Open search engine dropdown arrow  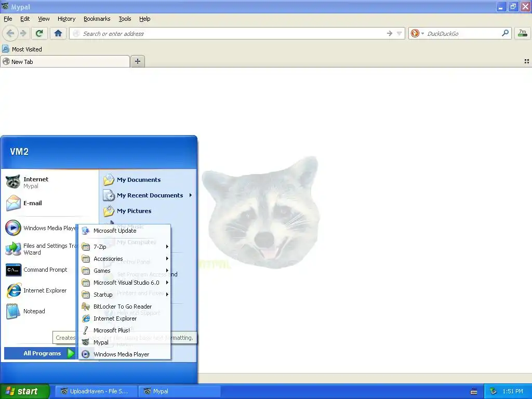click(x=422, y=33)
